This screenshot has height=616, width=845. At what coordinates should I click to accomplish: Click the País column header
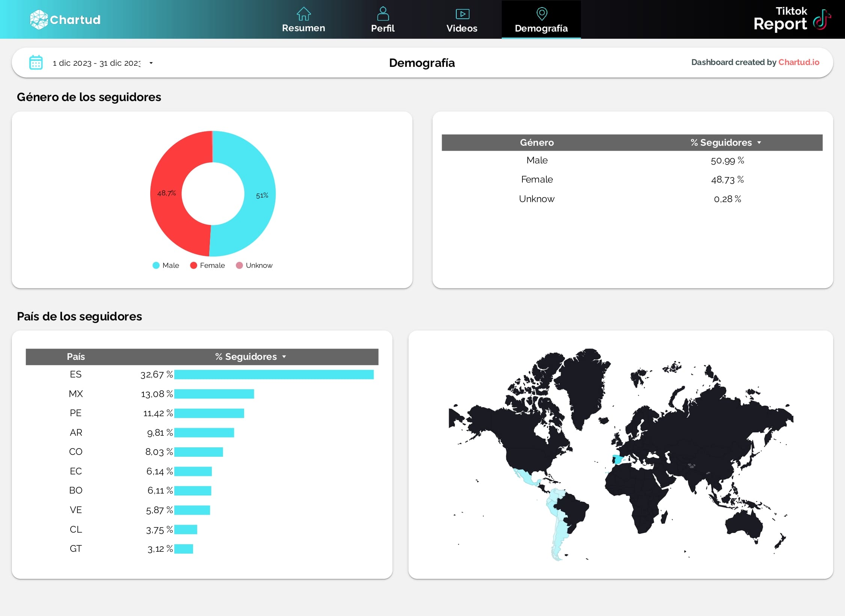click(x=75, y=357)
